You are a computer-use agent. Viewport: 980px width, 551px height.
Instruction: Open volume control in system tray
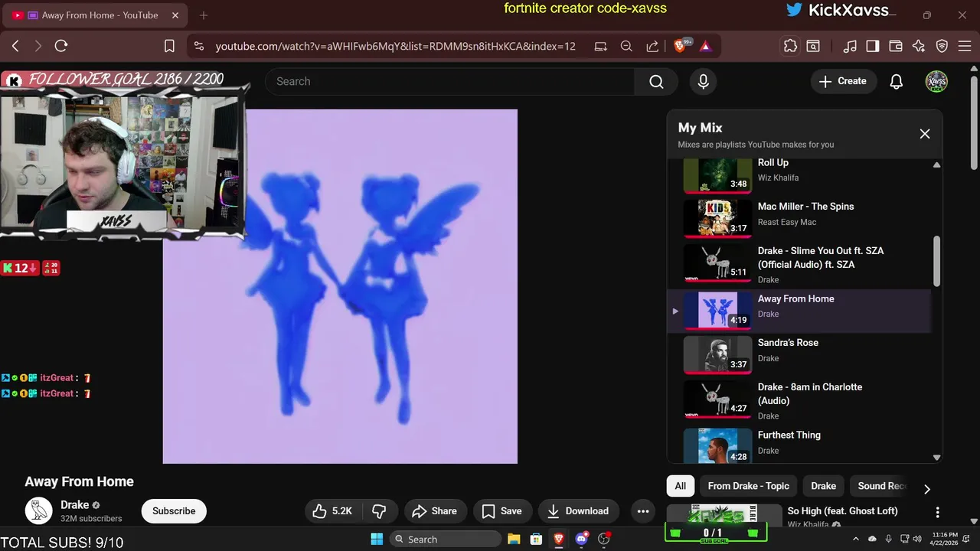(x=917, y=539)
